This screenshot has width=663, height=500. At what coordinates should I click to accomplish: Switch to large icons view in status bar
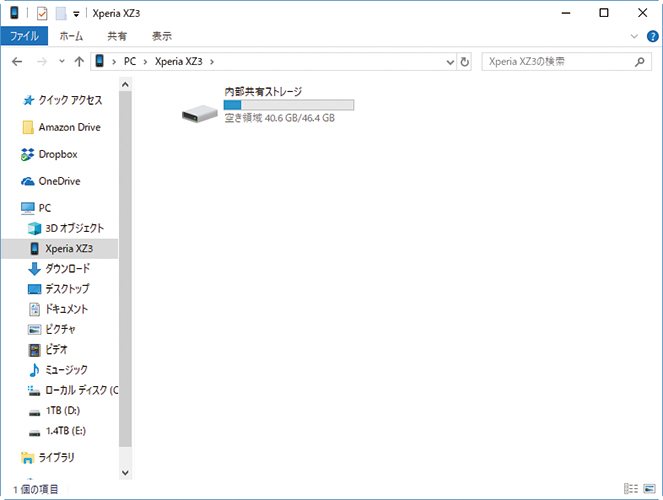[647, 489]
